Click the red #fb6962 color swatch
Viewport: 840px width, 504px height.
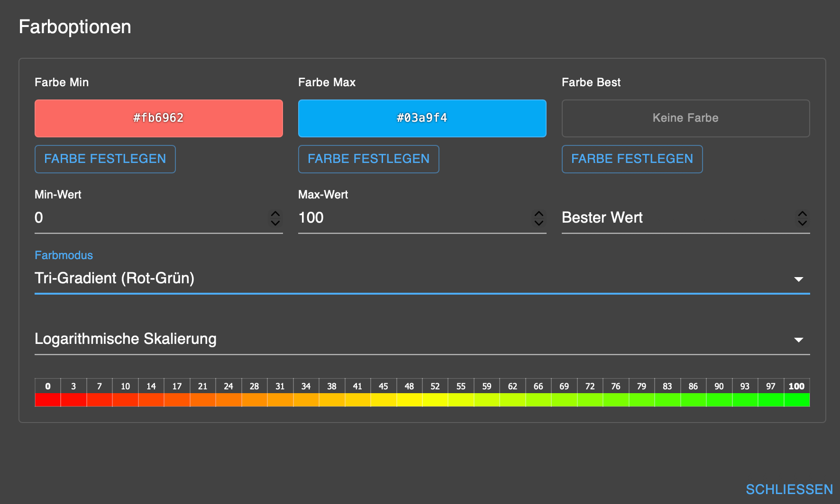[x=158, y=118]
